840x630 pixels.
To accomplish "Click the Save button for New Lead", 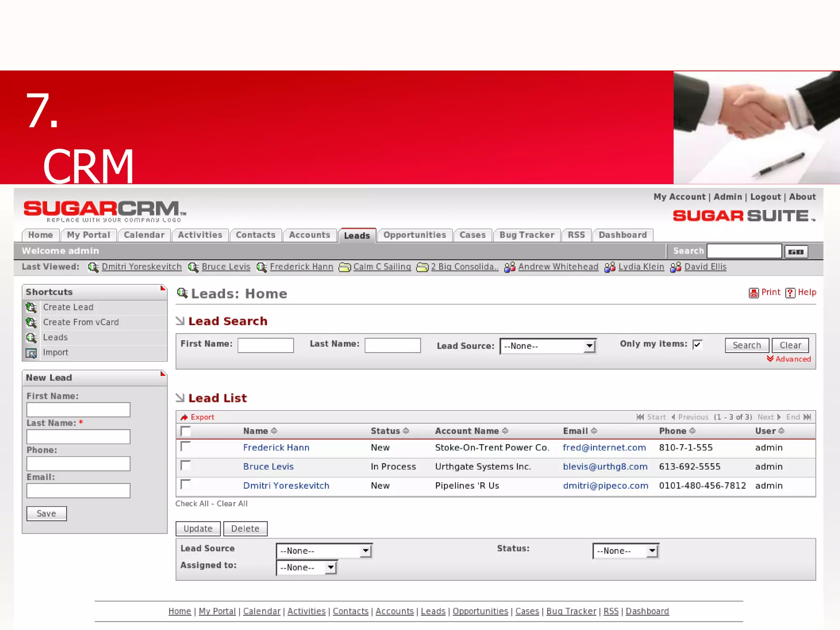I will [46, 514].
